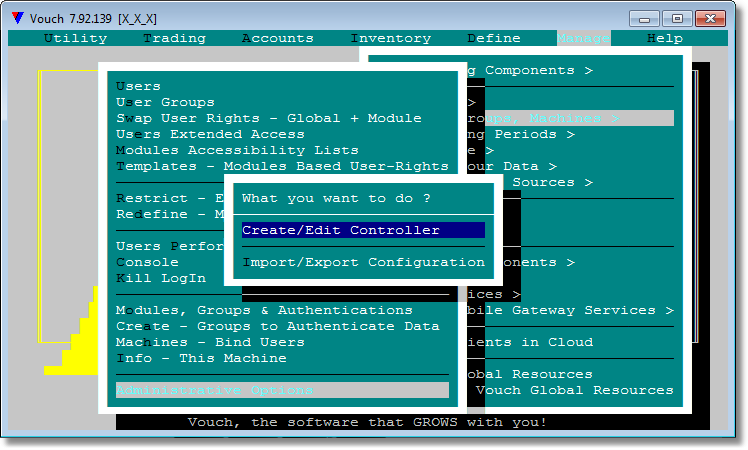Click the Vouch app icon in title bar

click(x=18, y=18)
